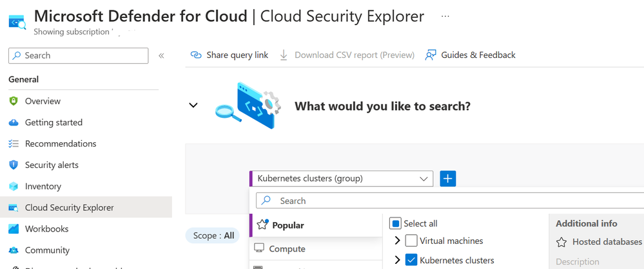644x269 pixels.
Task: Check the Virtual machines checkbox
Action: click(x=411, y=241)
